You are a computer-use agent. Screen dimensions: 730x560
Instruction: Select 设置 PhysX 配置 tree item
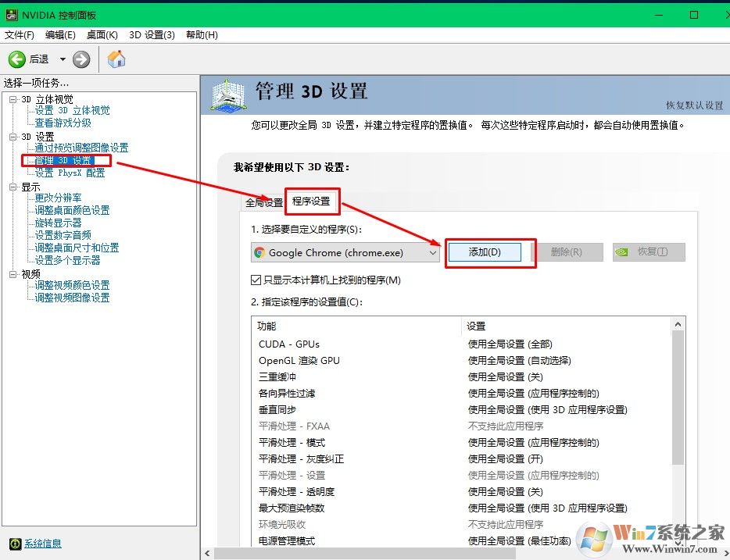click(70, 173)
